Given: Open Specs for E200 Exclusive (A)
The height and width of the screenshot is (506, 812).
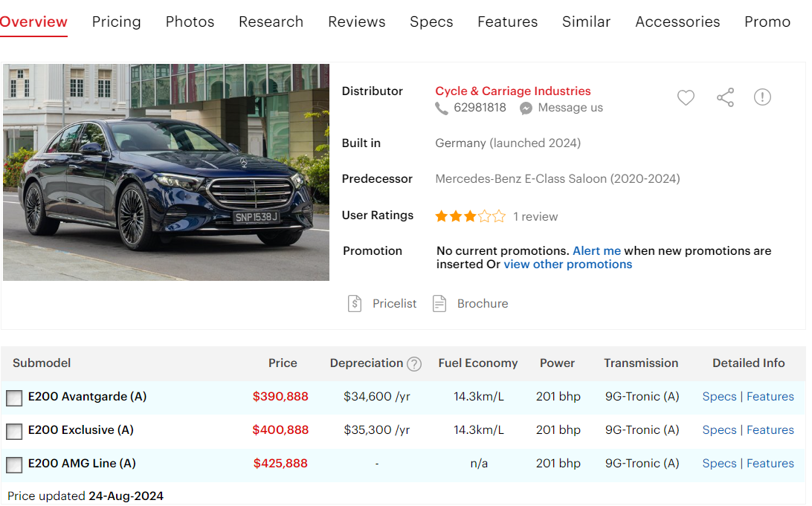Looking at the screenshot, I should pyautogui.click(x=719, y=430).
